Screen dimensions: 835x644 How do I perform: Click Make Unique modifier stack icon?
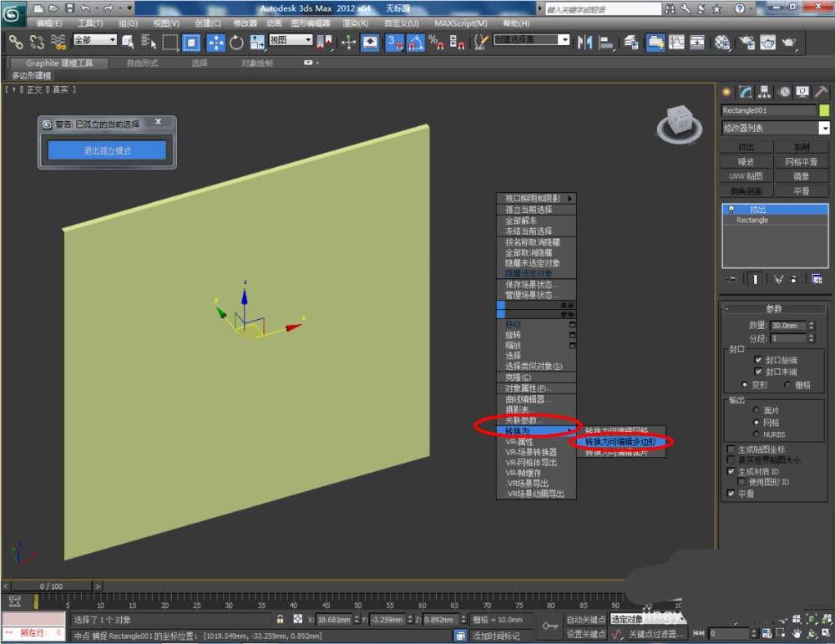(x=779, y=279)
